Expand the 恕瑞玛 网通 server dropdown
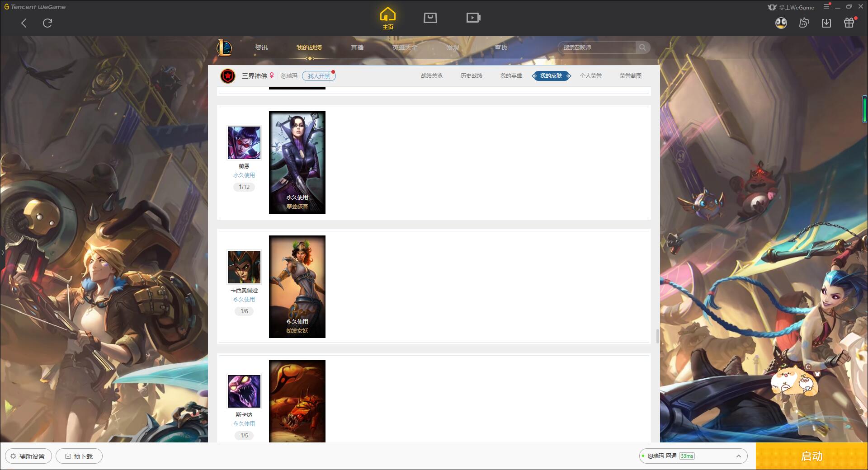 [693, 456]
